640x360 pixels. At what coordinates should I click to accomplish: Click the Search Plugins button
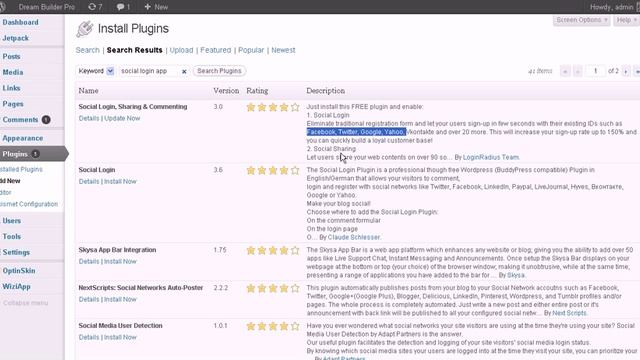[219, 71]
